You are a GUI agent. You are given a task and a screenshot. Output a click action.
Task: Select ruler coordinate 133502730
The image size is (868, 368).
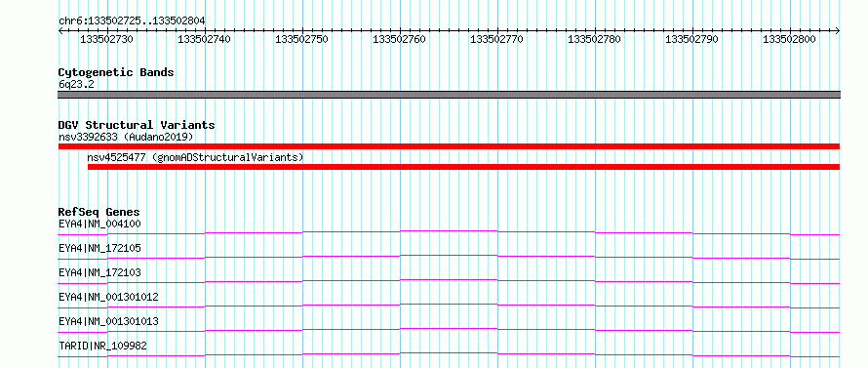(107, 39)
